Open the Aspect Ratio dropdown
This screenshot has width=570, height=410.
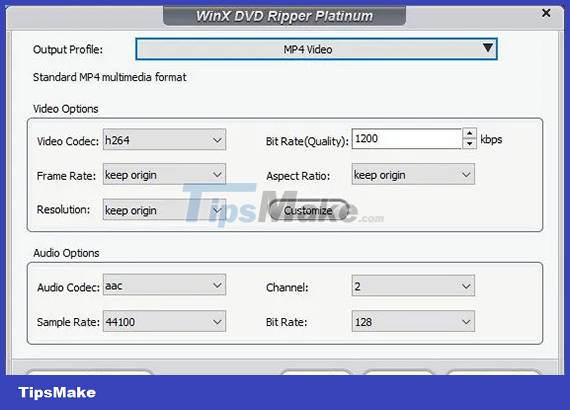tap(413, 174)
